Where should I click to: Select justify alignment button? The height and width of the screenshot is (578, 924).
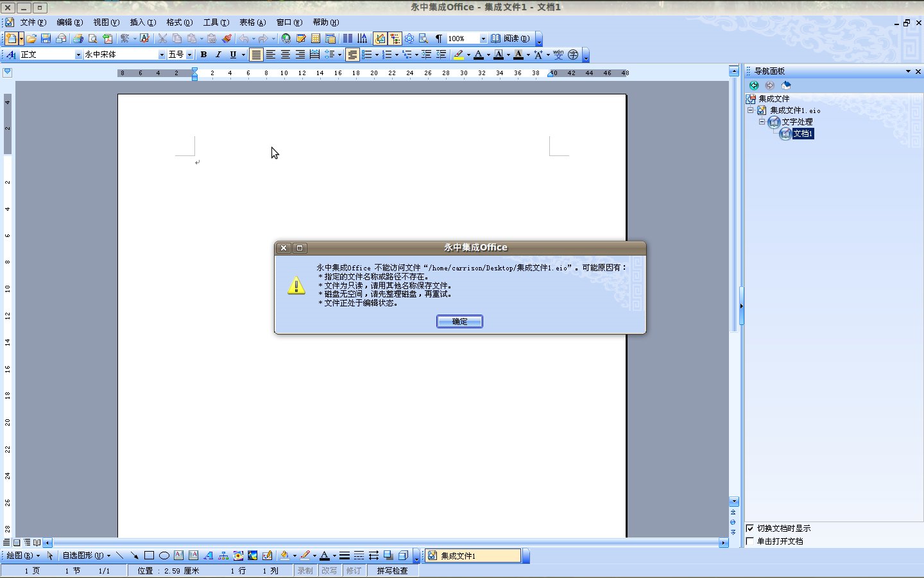256,55
